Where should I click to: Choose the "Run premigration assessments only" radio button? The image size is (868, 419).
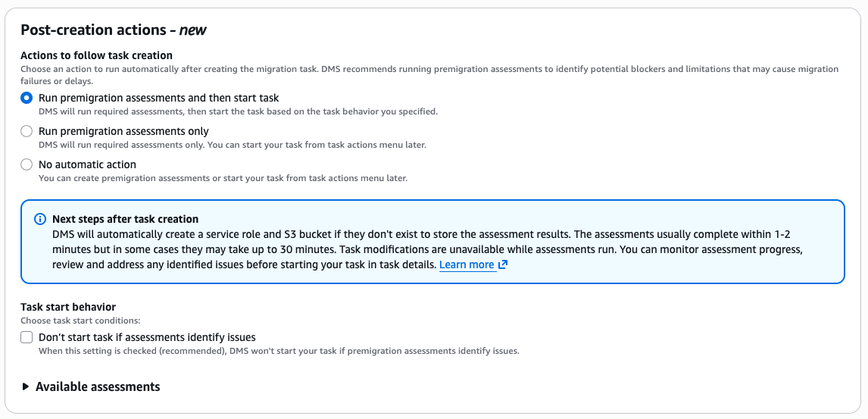tap(27, 131)
